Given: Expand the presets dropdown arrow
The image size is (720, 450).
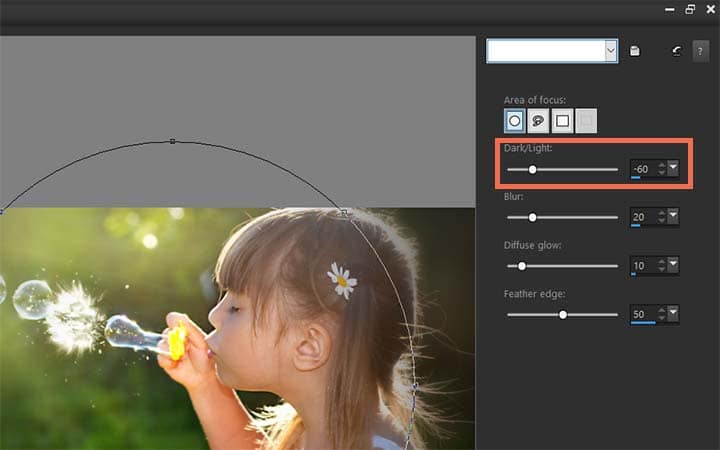Looking at the screenshot, I should pyautogui.click(x=611, y=51).
